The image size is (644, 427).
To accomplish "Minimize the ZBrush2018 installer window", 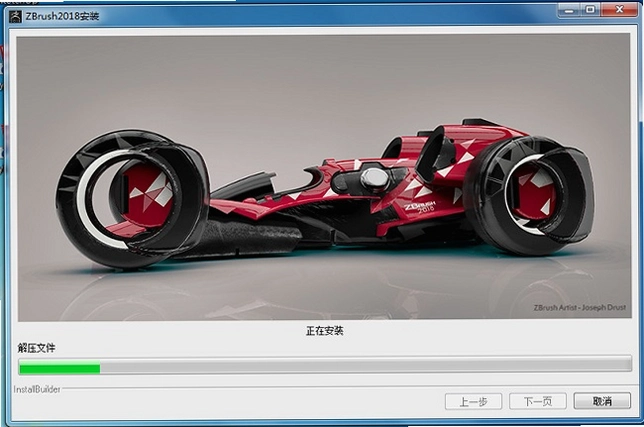I will (x=569, y=9).
